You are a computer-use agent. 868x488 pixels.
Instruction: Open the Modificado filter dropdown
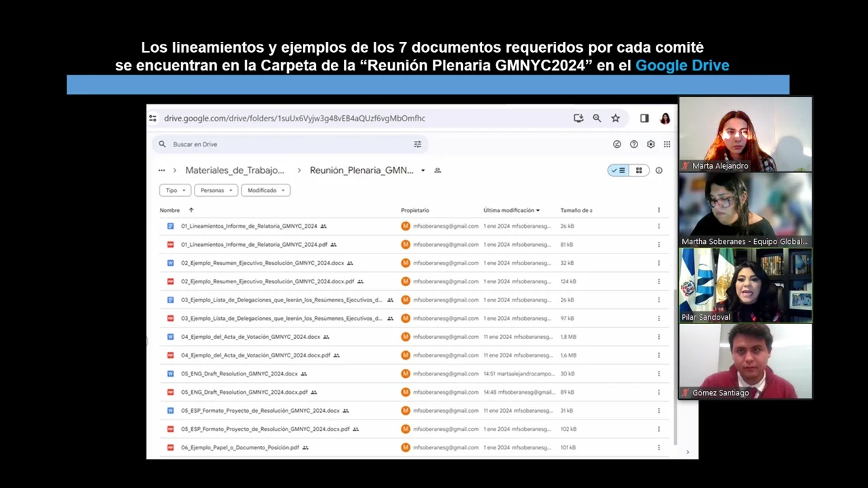click(265, 190)
